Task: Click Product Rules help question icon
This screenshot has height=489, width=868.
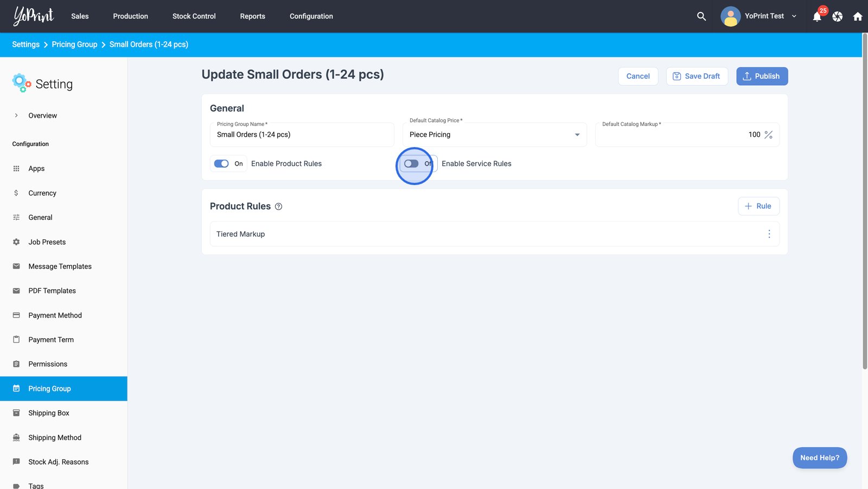Action: pyautogui.click(x=278, y=206)
